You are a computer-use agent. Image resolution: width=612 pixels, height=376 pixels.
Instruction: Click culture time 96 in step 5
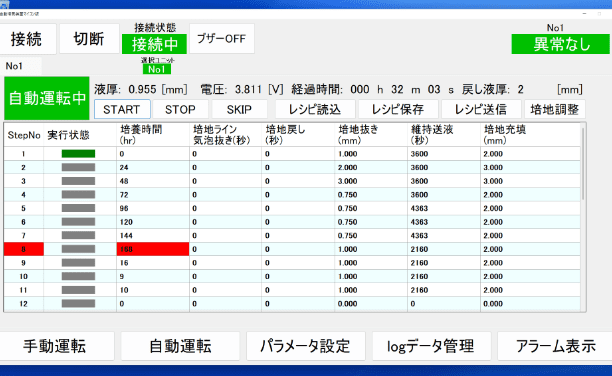pyautogui.click(x=153, y=208)
